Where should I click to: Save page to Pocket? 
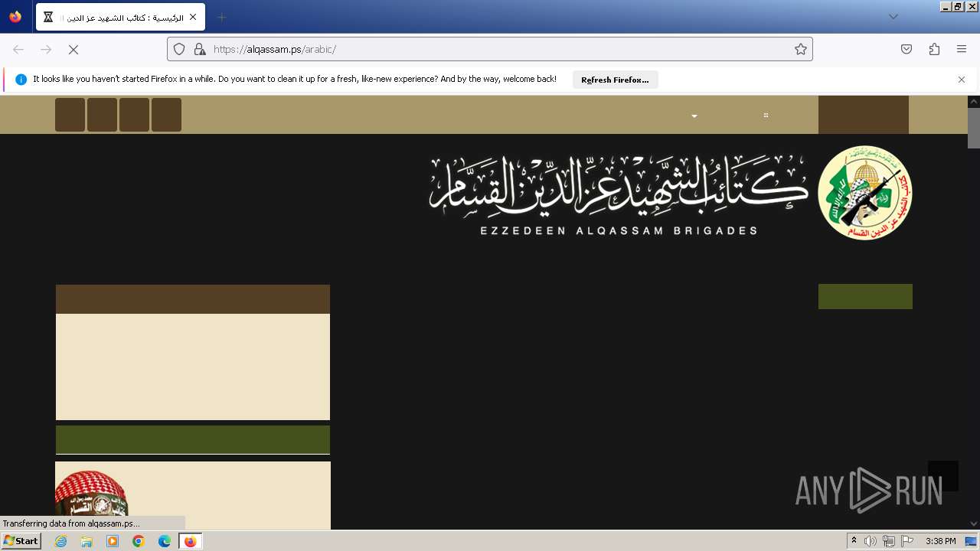click(906, 49)
